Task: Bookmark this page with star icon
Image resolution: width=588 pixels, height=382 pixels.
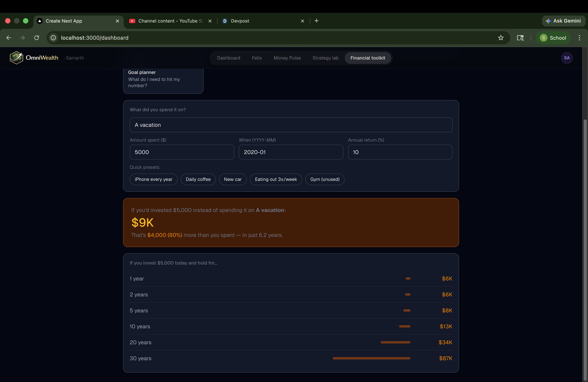Action: pos(500,38)
